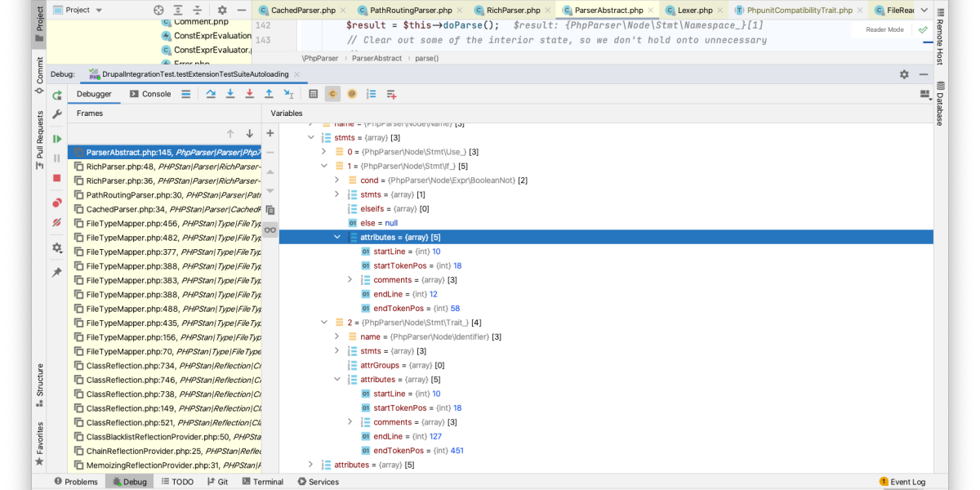The image size is (980, 490).
Task: Open Debug panel gear settings
Action: 904,73
